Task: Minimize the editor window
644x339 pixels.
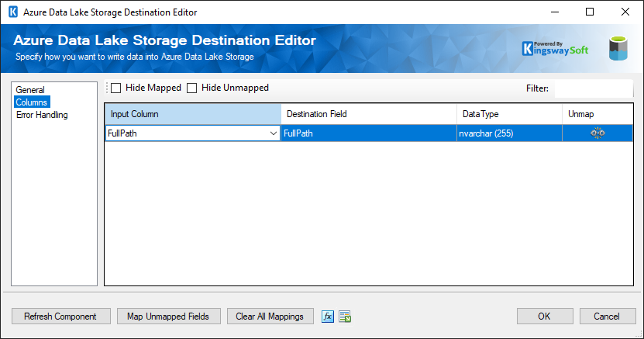Action: pos(555,12)
